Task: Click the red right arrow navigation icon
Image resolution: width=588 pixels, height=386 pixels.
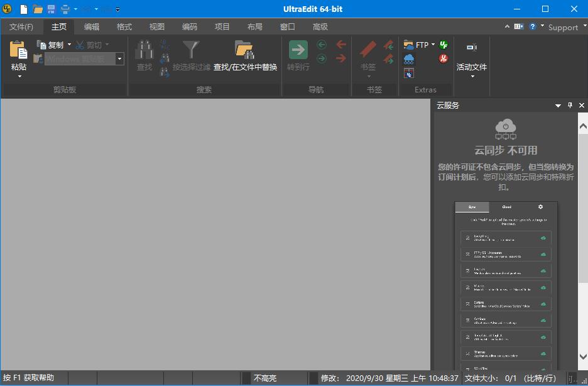Action: tap(341, 58)
